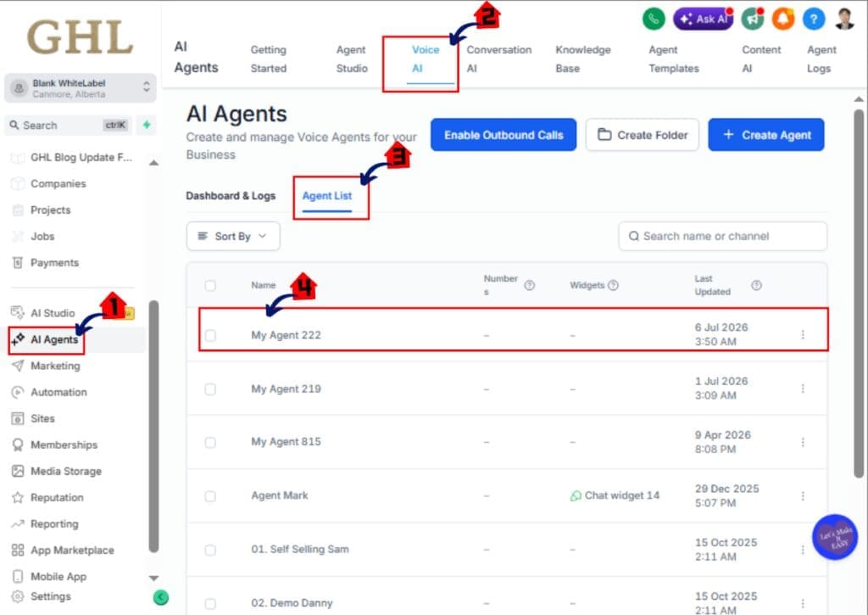Switch to the Voice AI tab

click(x=426, y=59)
